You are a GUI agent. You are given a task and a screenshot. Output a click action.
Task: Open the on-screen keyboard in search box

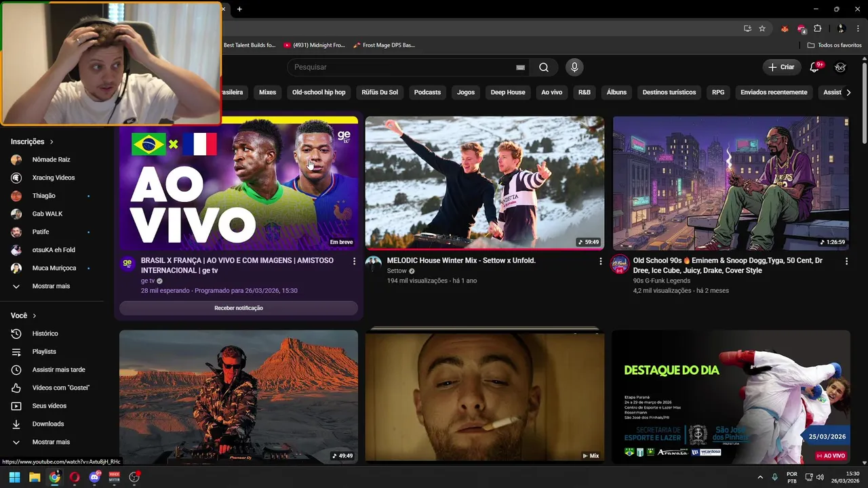tap(520, 67)
